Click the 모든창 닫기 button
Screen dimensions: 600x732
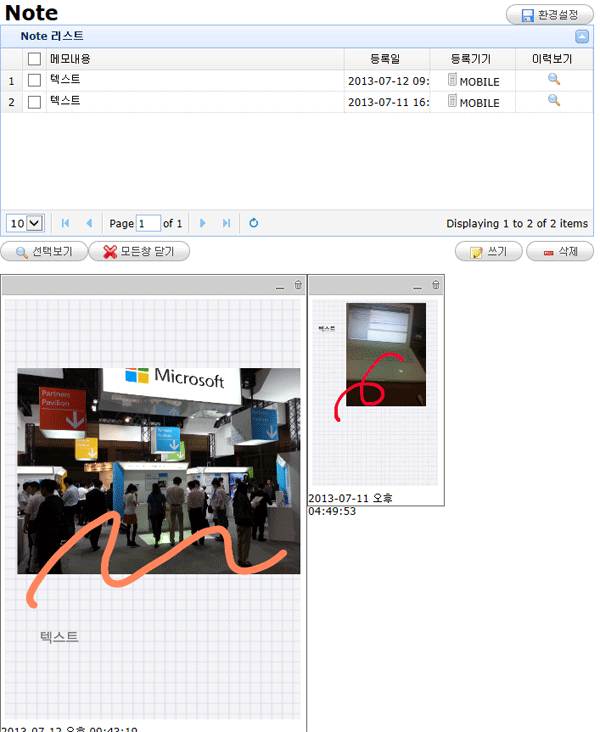(x=139, y=252)
